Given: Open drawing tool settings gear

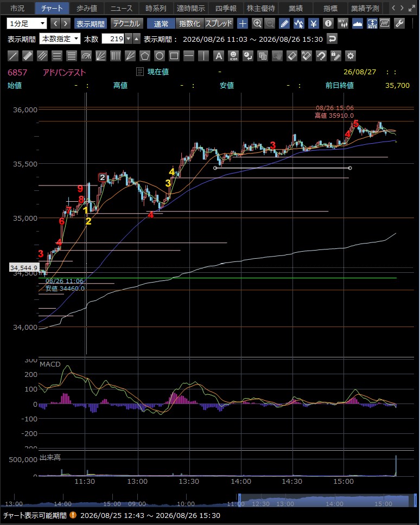Looking at the screenshot, I should (x=351, y=56).
